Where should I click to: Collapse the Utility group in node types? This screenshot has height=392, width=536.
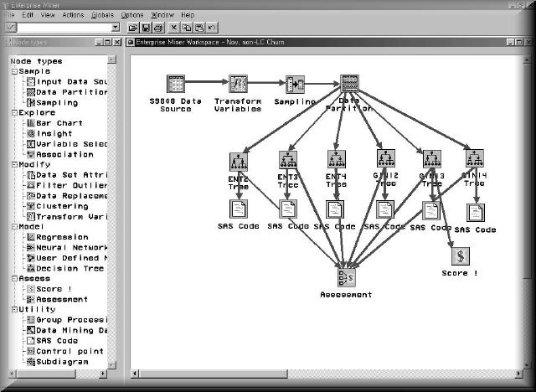tap(14, 309)
